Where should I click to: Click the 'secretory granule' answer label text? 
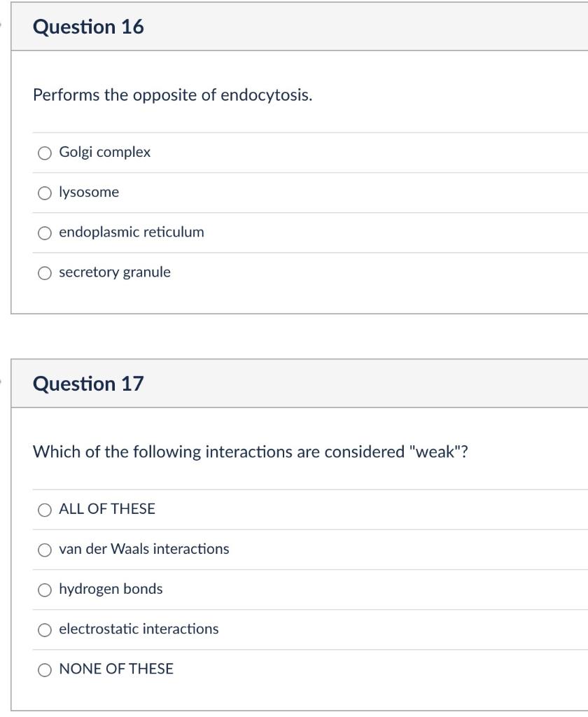115,272
